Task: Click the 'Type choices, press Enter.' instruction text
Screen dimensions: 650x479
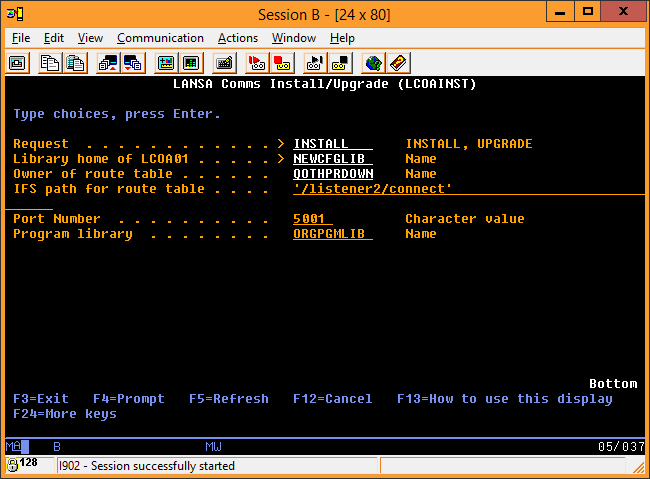Action: click(117, 114)
